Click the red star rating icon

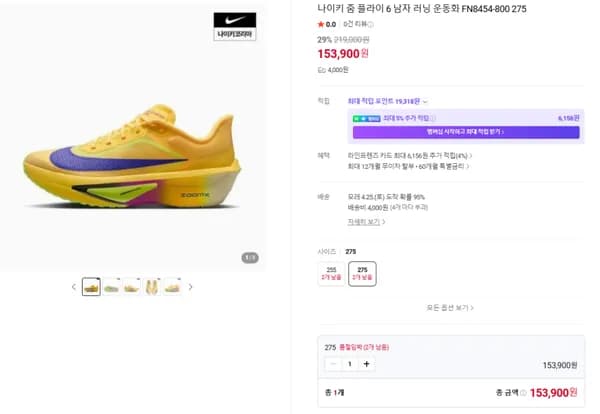(x=320, y=24)
